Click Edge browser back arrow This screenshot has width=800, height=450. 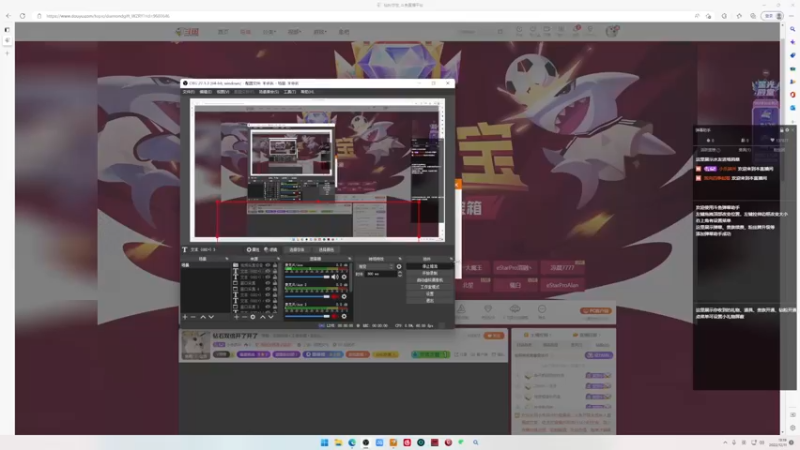tap(9, 16)
